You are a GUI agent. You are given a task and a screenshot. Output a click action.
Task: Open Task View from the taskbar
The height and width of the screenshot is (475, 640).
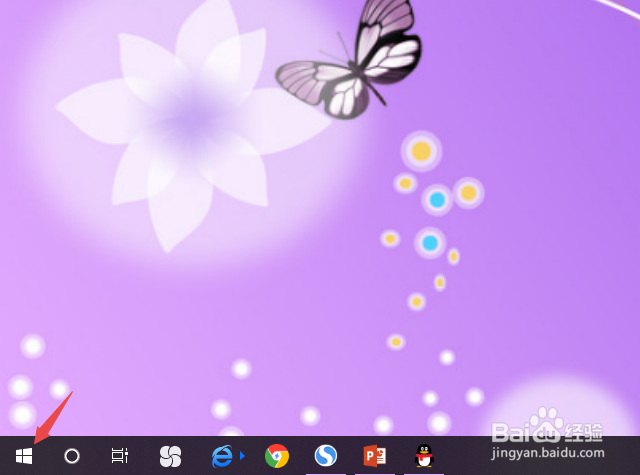coord(120,456)
